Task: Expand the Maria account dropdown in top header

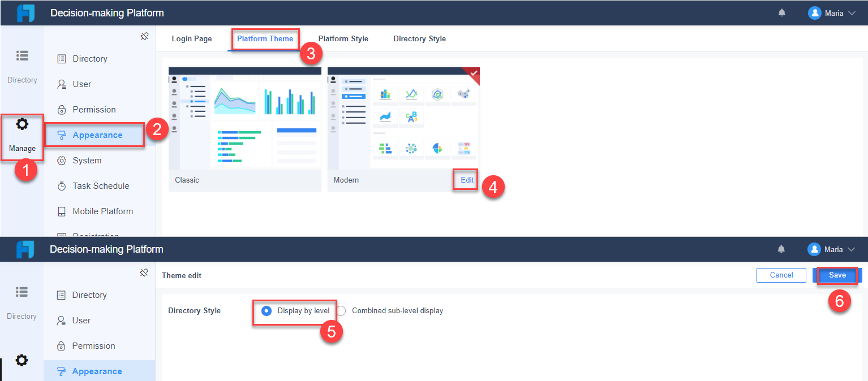Action: 852,13
